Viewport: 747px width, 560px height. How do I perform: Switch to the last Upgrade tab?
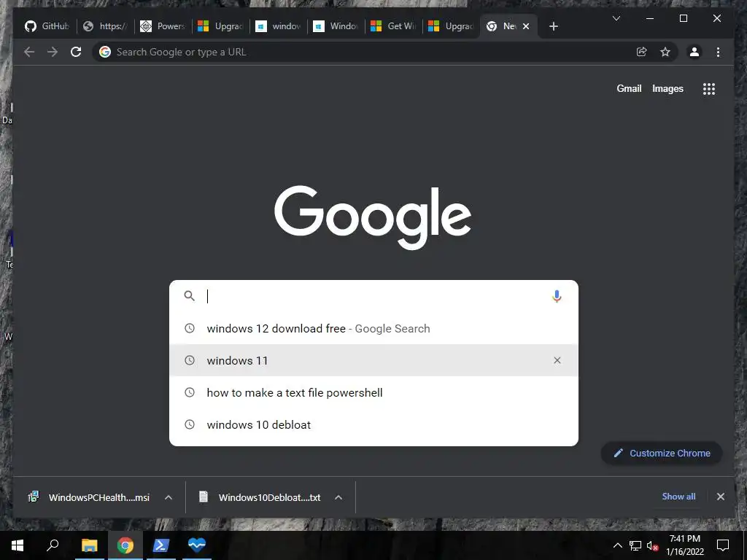pos(451,26)
